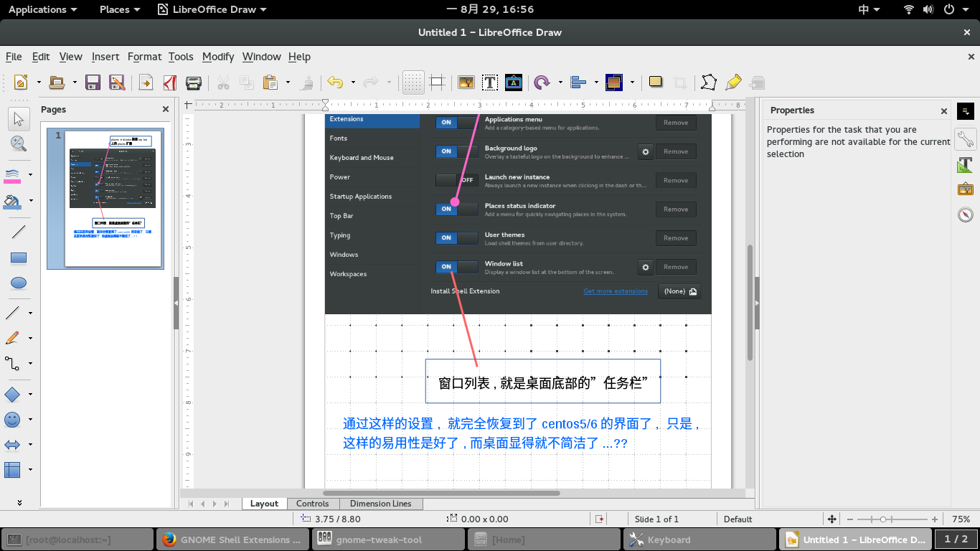Select the Text Box tool
The image size is (980, 551).
[x=490, y=83]
